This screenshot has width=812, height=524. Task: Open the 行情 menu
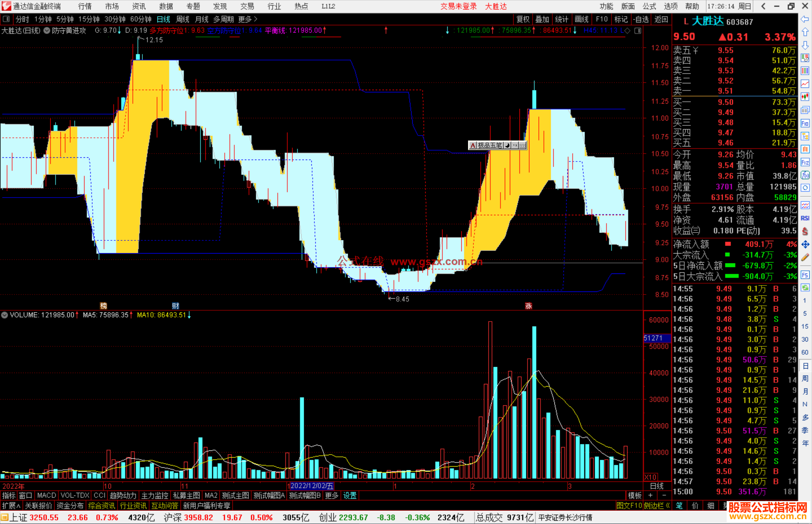[x=85, y=6]
